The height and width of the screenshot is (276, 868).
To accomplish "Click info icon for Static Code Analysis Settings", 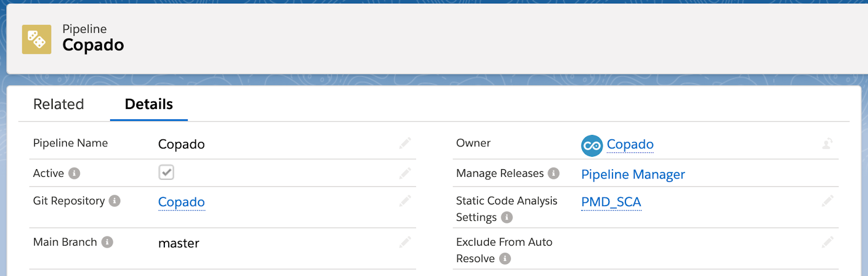I will tap(507, 217).
